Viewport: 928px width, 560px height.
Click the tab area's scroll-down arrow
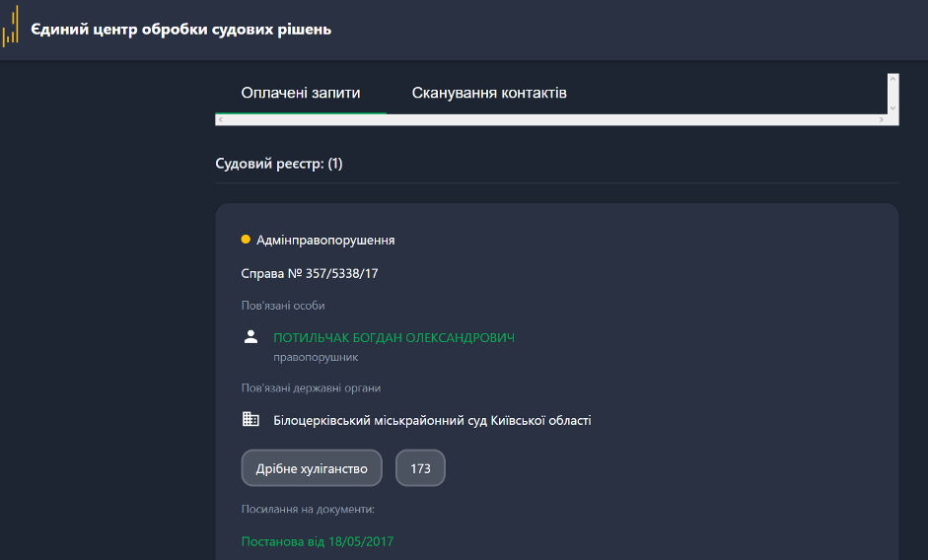[x=893, y=108]
